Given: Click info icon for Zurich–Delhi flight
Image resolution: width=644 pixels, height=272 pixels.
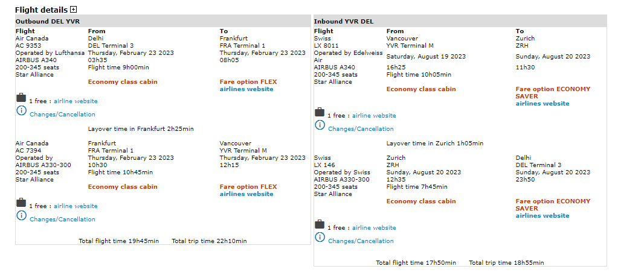Looking at the screenshot, I should click(320, 238).
